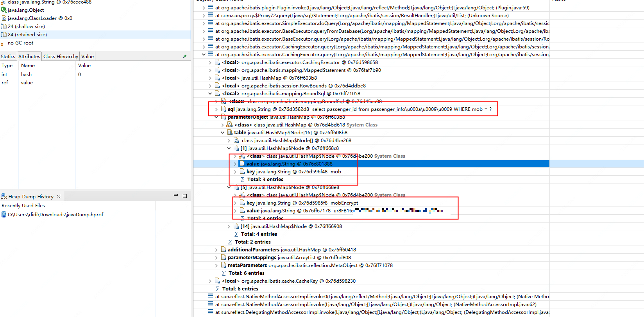Maximize the Heap Dump History panel
The height and width of the screenshot is (317, 644).
pyautogui.click(x=185, y=196)
